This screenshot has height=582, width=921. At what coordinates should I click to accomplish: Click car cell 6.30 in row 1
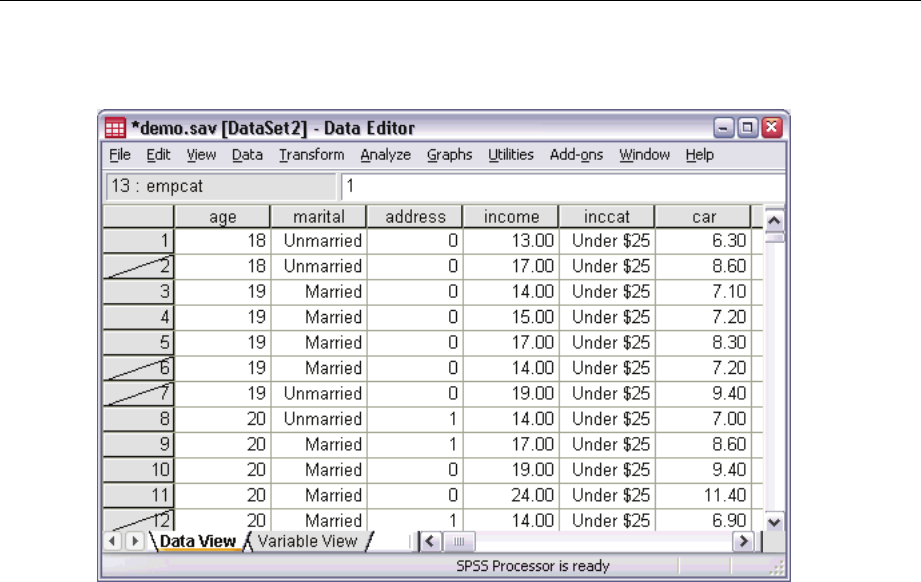pos(704,240)
